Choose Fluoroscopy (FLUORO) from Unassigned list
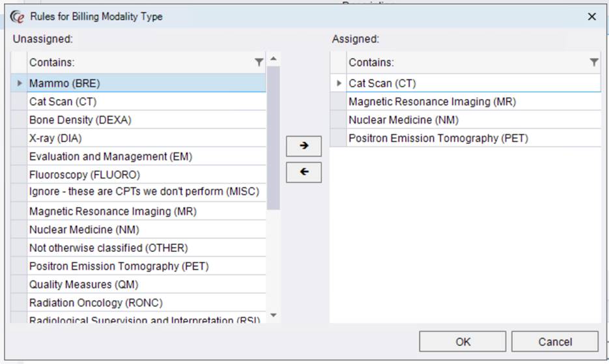Viewport: 609px width, 364px height. click(x=85, y=175)
